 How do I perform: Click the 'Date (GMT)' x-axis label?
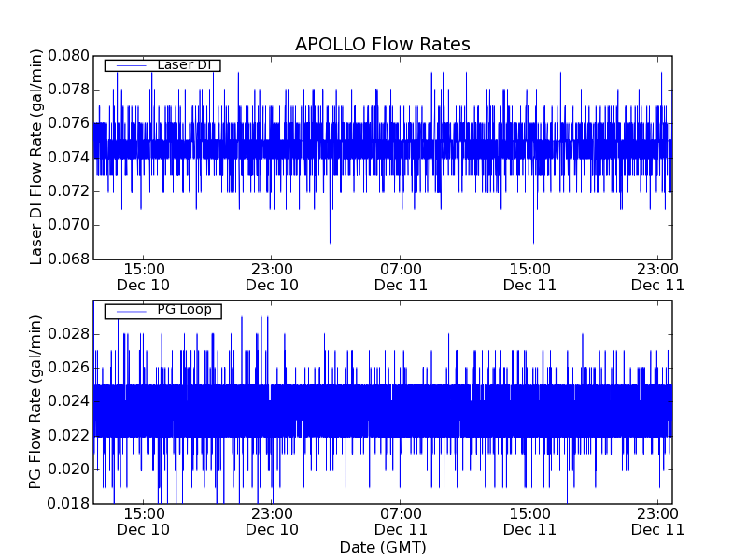click(382, 547)
